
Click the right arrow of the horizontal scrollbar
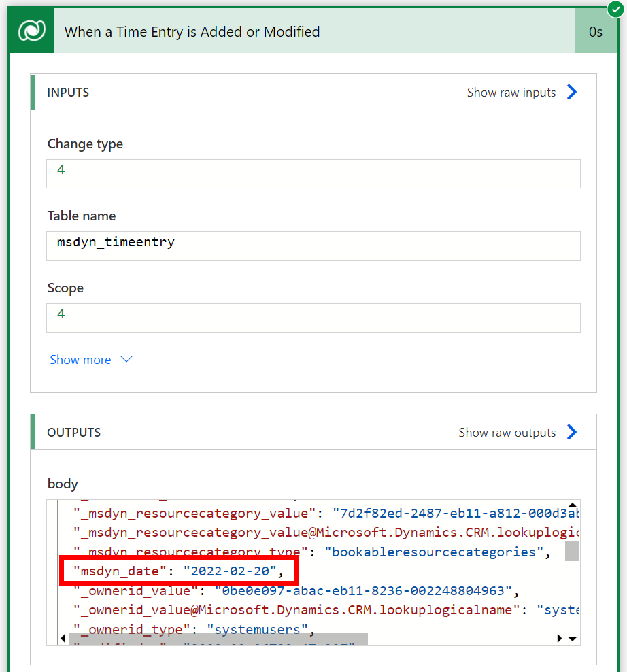pos(560,638)
